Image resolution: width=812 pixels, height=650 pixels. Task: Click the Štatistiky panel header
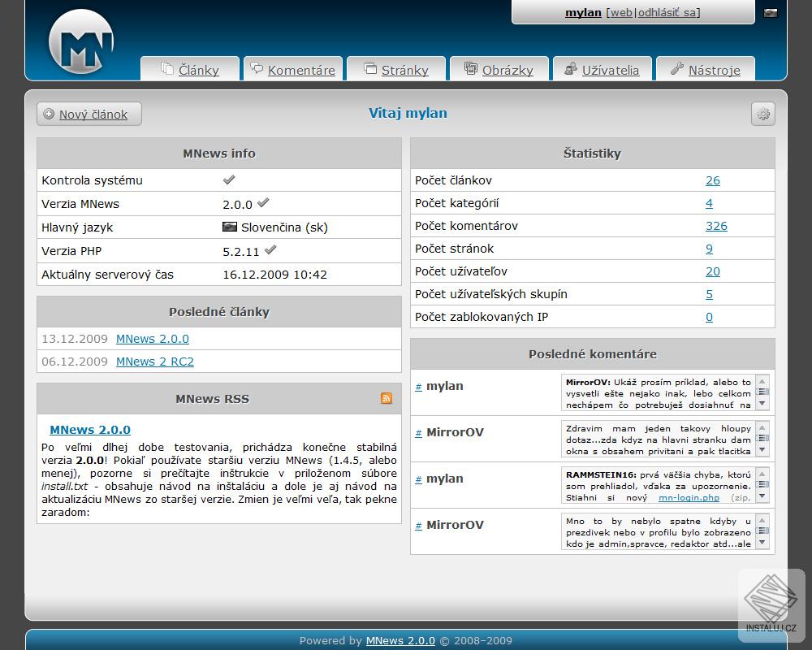(593, 154)
